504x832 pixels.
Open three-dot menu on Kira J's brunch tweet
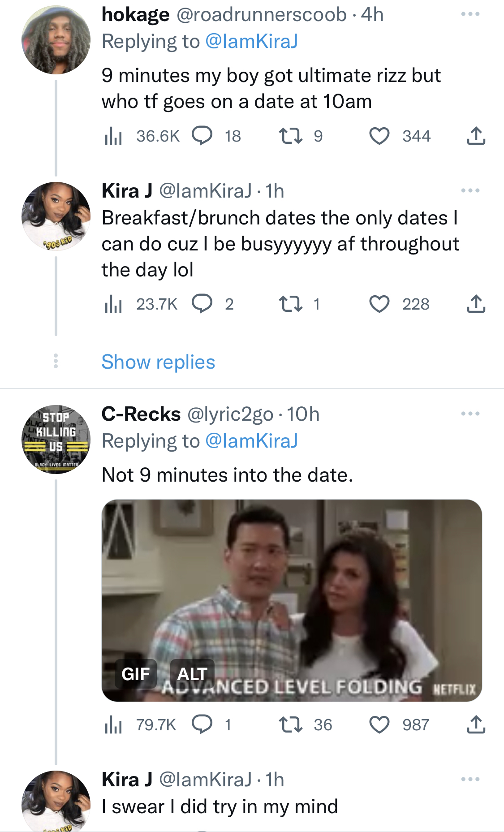coord(470,191)
